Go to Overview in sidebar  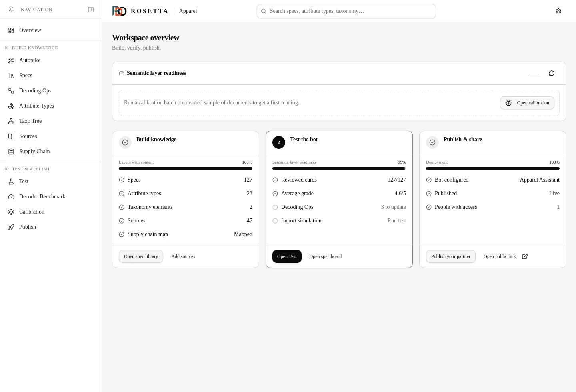51,30
